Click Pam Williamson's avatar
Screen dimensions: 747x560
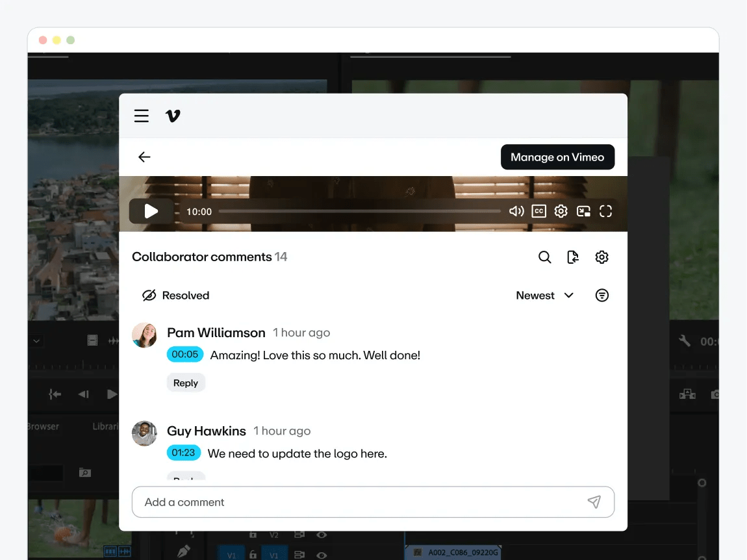pos(144,335)
